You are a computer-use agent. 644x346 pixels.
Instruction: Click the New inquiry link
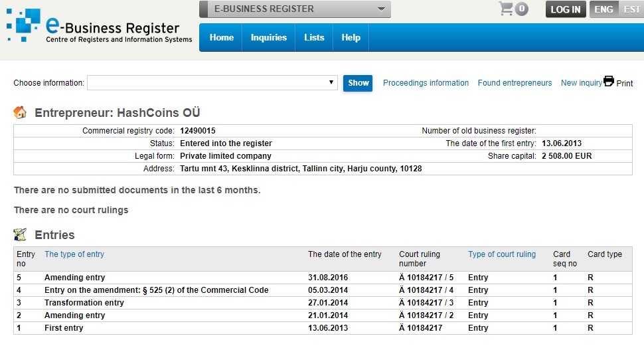(581, 82)
